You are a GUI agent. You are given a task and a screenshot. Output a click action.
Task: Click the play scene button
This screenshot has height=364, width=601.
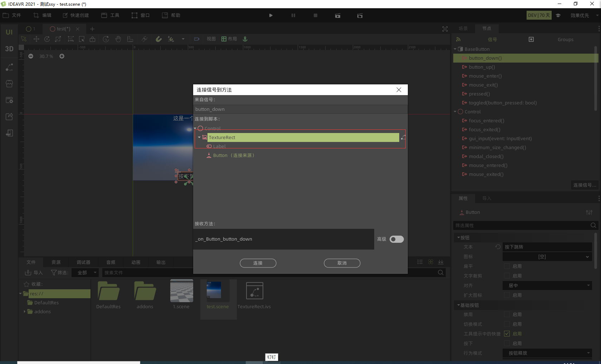pos(271,15)
